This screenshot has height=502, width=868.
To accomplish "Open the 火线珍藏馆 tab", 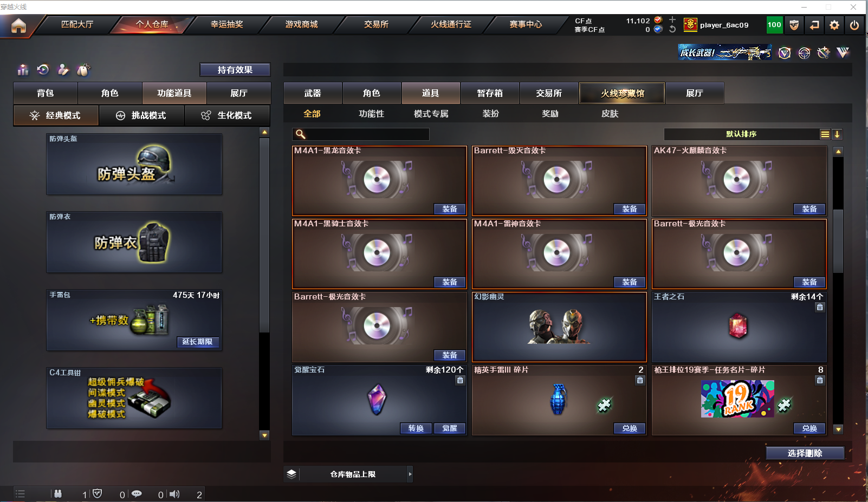I will point(622,93).
